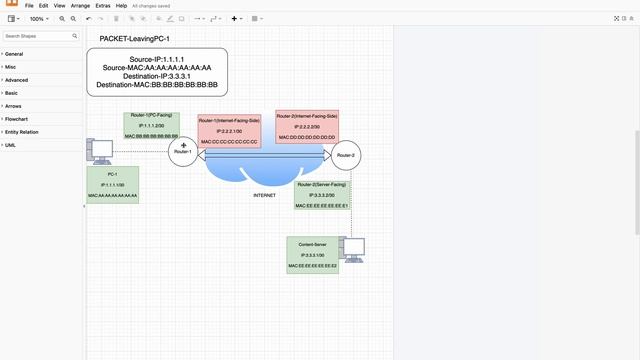Select the PC-1 computer icon
The width and height of the screenshot is (640, 360).
[x=100, y=151]
